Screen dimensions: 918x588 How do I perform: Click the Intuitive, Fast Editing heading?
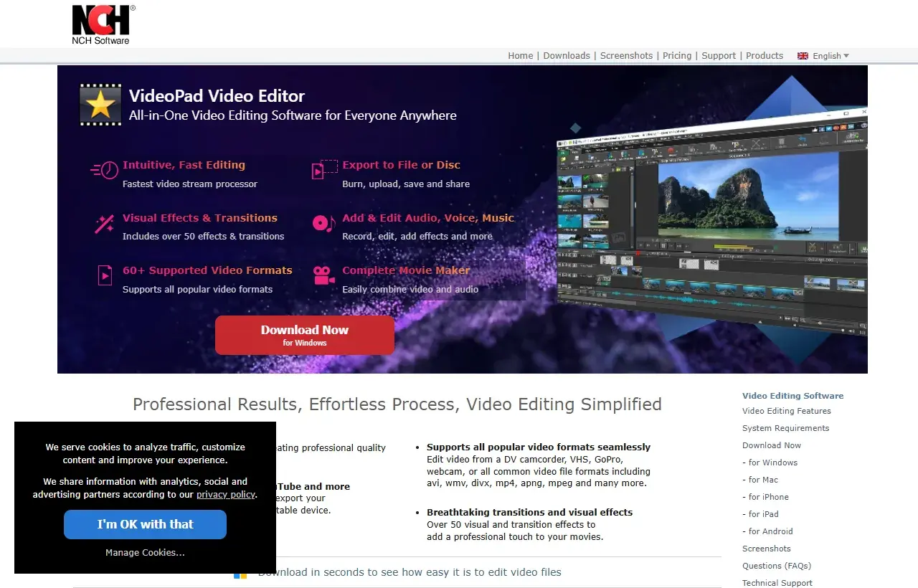point(184,165)
